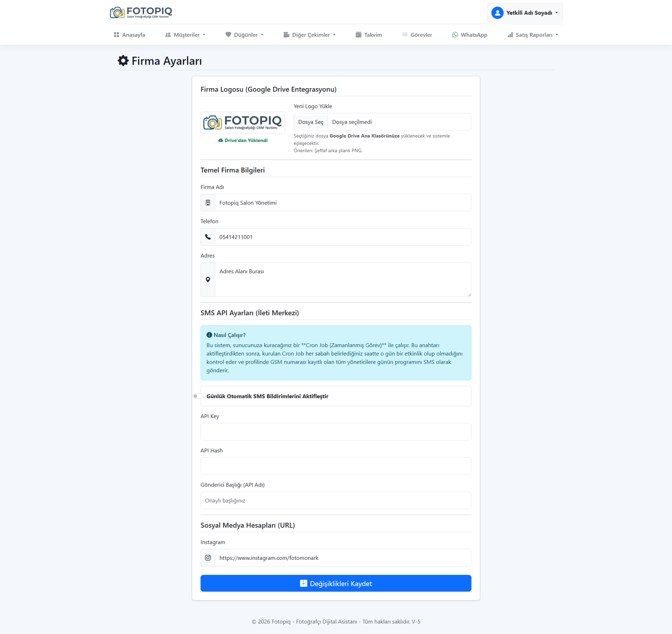Click the building icon beside Firma Adı
The height and width of the screenshot is (634, 672).
tap(208, 203)
